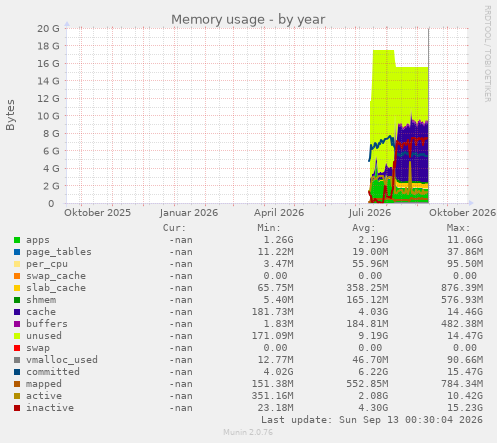Click the 'Oktober 2026' x-axis label
The image size is (497, 443).
pos(462,213)
